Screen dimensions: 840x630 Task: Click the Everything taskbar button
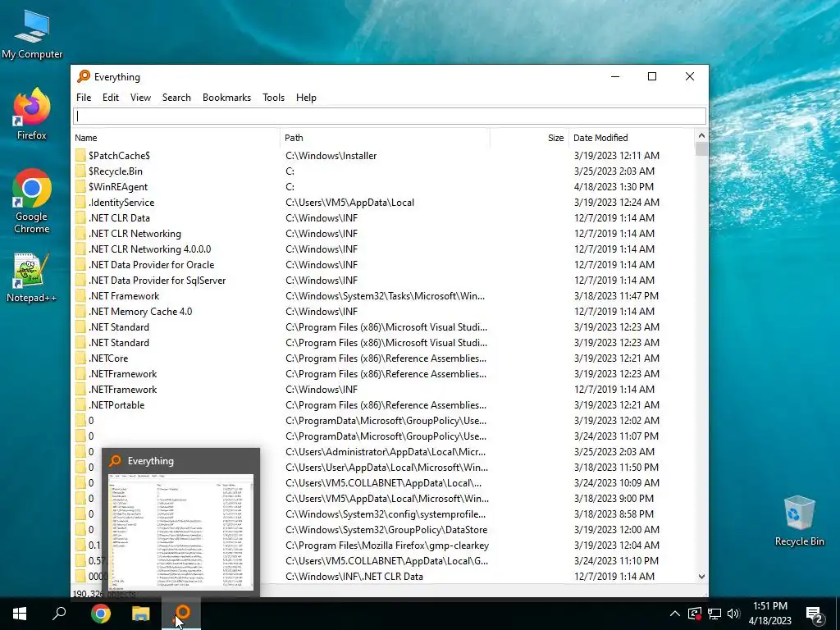pyautogui.click(x=181, y=614)
